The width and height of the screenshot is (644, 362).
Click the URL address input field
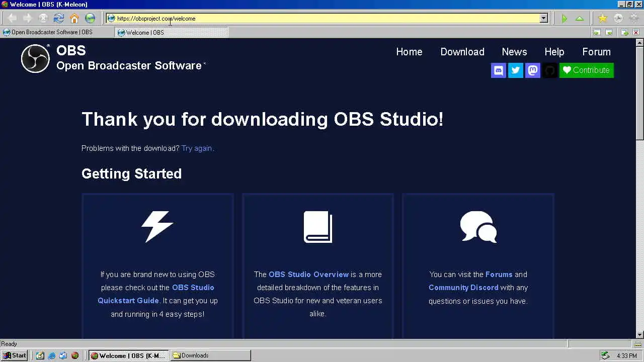point(322,19)
